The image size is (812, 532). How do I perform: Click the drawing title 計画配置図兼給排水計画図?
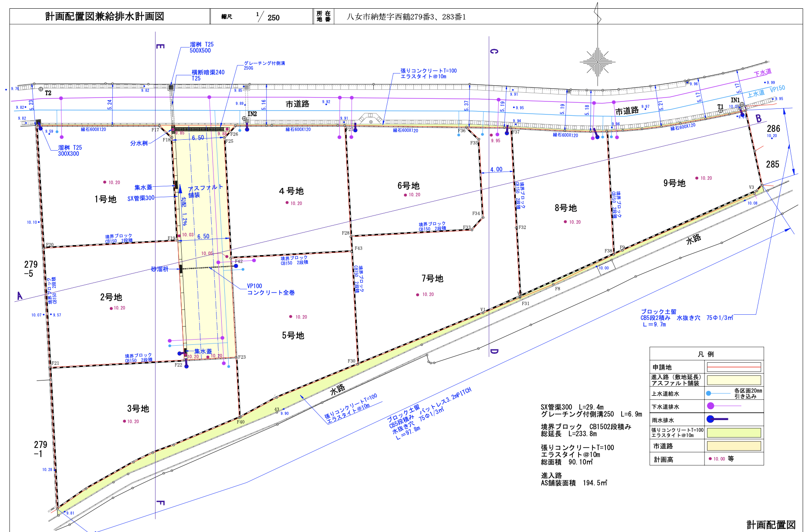pyautogui.click(x=105, y=17)
